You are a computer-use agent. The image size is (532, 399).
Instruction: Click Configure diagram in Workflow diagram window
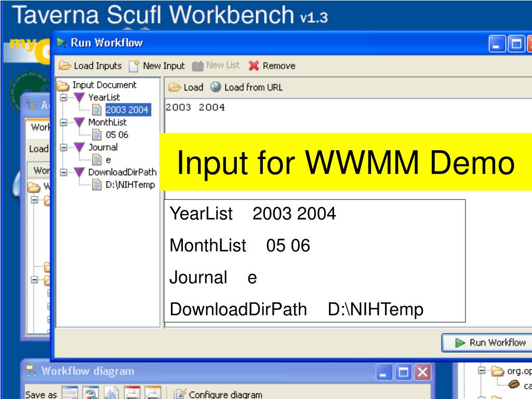218,394
